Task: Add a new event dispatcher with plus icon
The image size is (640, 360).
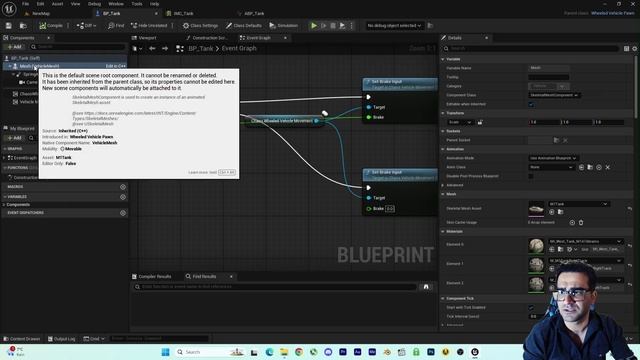Action: point(123,213)
